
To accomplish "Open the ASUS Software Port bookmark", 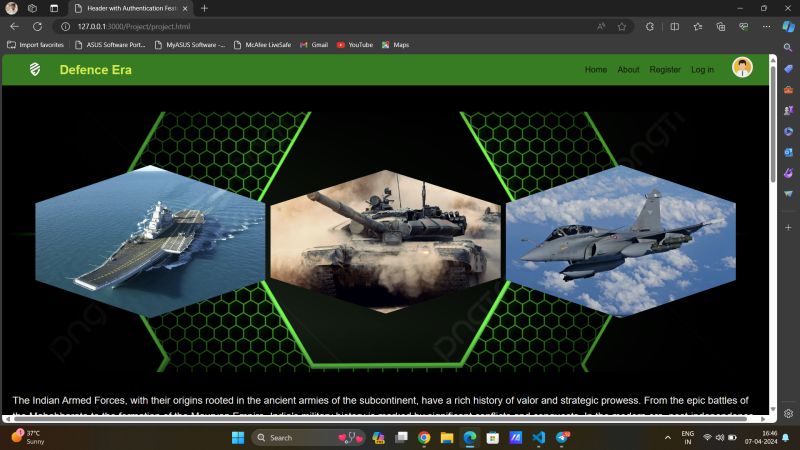I will [110, 45].
